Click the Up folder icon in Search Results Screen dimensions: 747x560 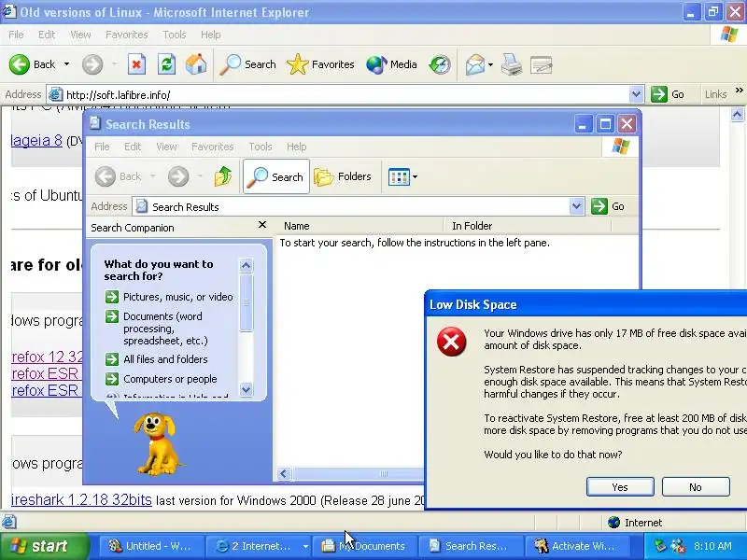223,176
